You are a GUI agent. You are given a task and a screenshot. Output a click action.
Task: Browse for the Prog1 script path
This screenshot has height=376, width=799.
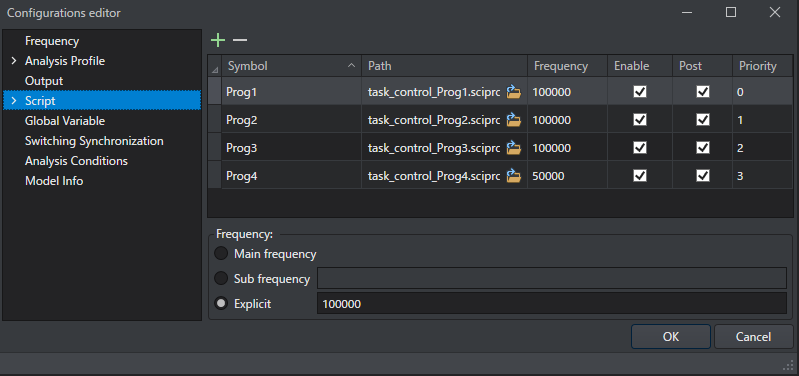[x=514, y=92]
